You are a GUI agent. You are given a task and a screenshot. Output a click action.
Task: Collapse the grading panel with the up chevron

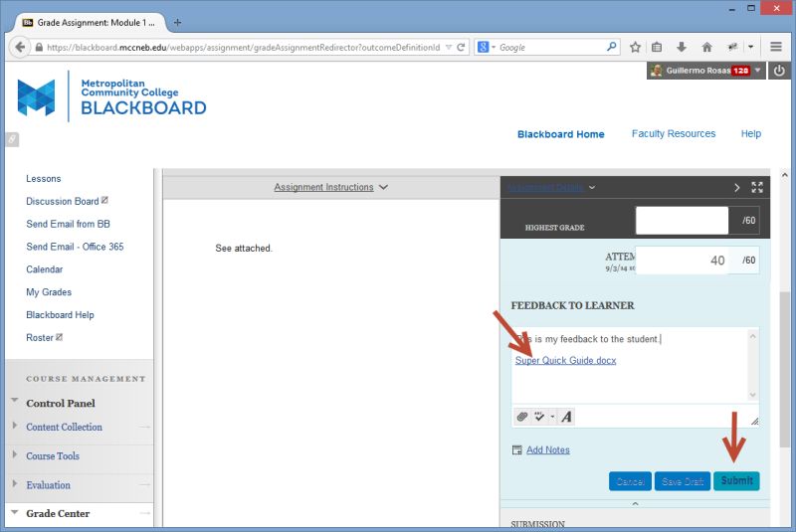coord(635,503)
